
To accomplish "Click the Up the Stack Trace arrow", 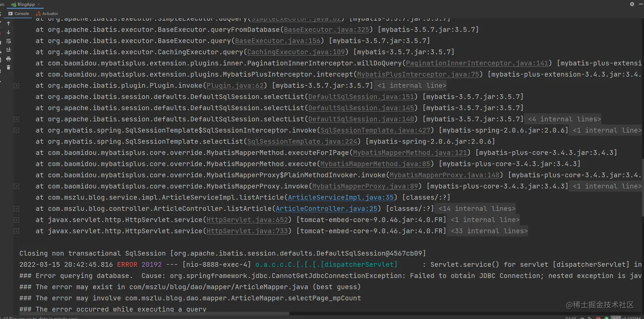I will coord(9,23).
